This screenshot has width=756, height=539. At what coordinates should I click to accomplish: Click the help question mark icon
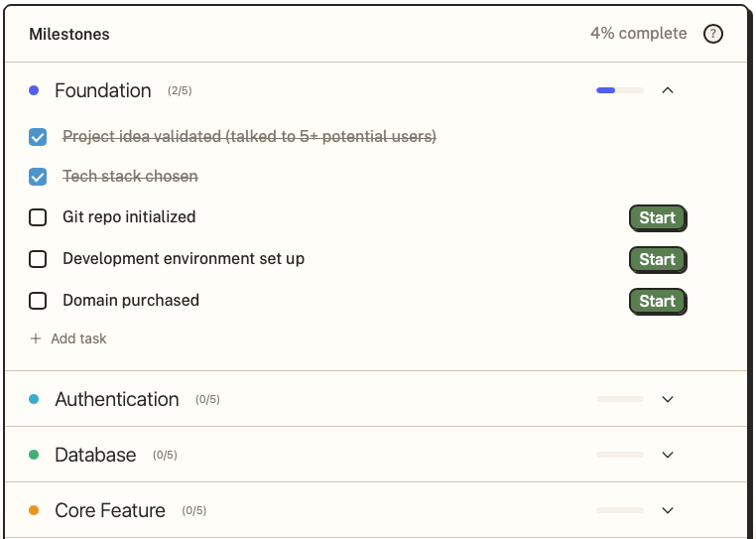pos(713,34)
